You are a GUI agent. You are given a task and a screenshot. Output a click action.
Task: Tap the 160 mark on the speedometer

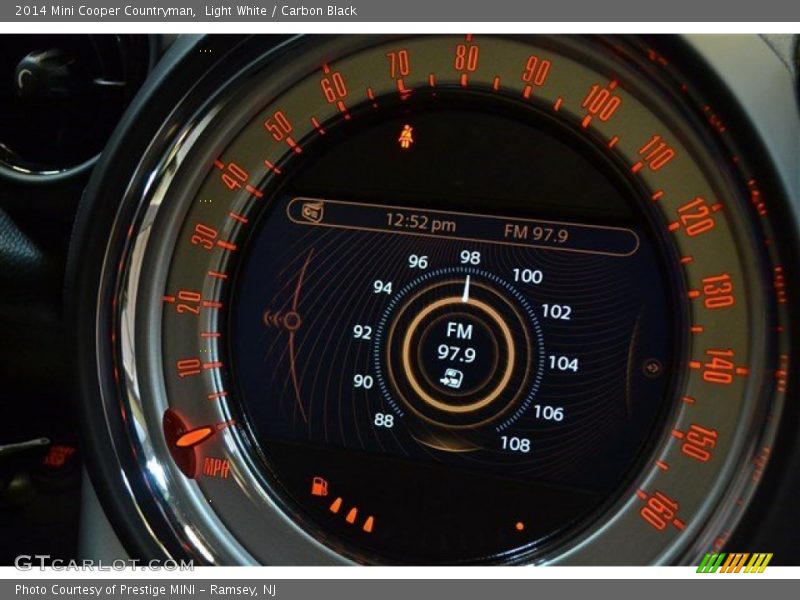click(x=660, y=512)
